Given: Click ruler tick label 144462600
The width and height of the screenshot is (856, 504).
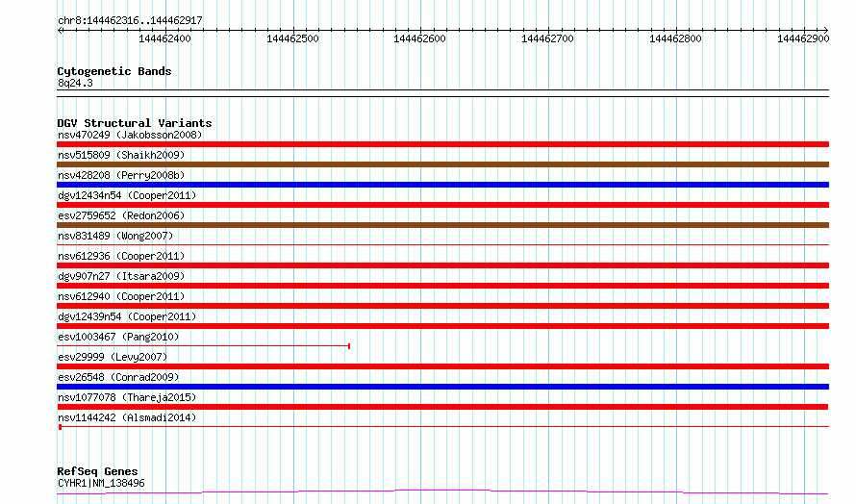Looking at the screenshot, I should 419,38.
